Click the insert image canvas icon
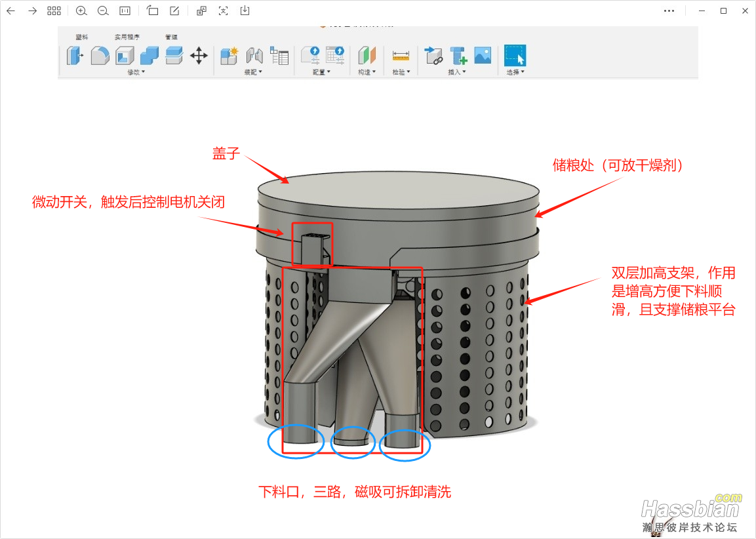The image size is (756, 539). [483, 56]
